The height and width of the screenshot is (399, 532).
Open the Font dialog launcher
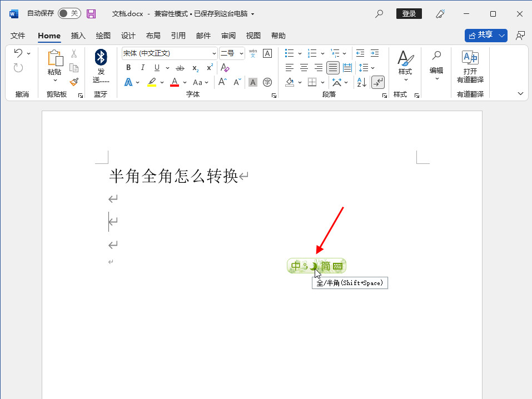click(274, 96)
